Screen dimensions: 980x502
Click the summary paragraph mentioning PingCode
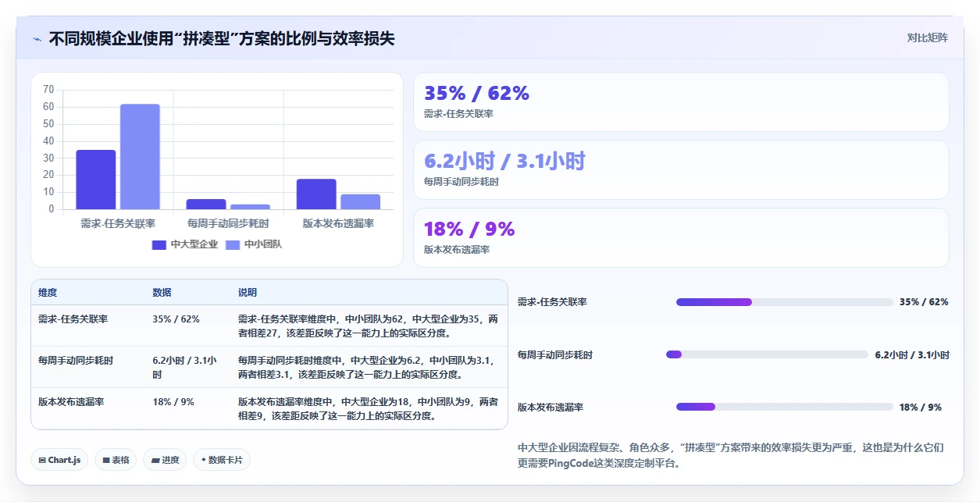(731, 455)
